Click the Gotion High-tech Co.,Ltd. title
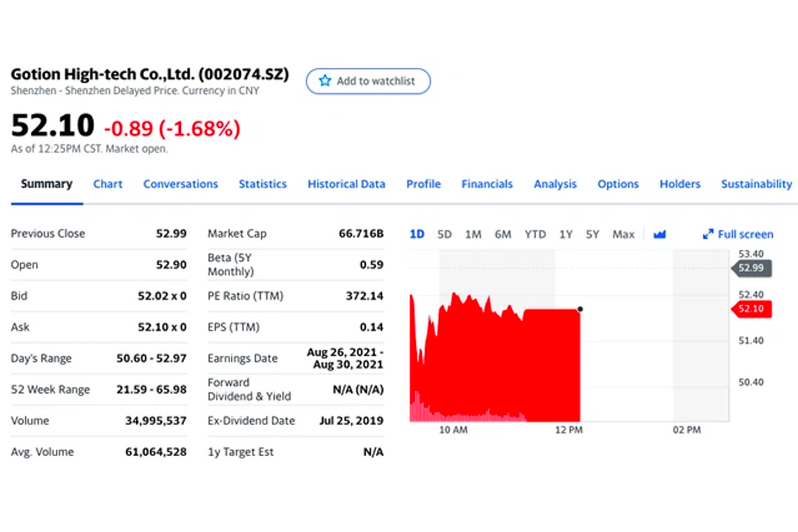The image size is (798, 532). click(150, 74)
